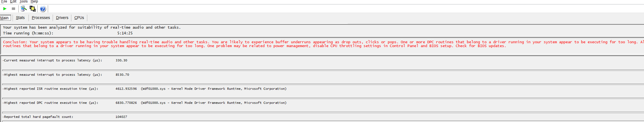Stop monitoring using the gray square icon
The image size is (644, 122).
tap(13, 9)
